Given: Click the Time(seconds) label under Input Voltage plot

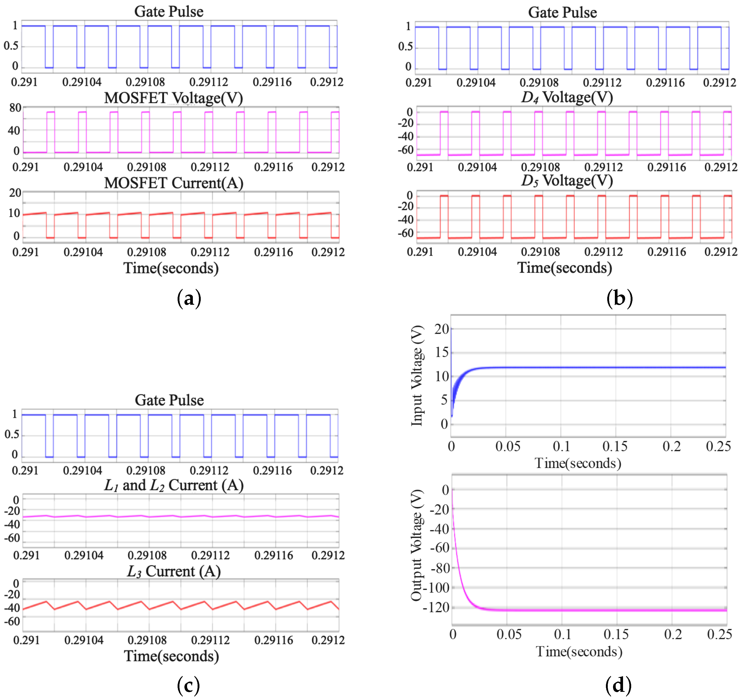Looking at the screenshot, I should [578, 463].
